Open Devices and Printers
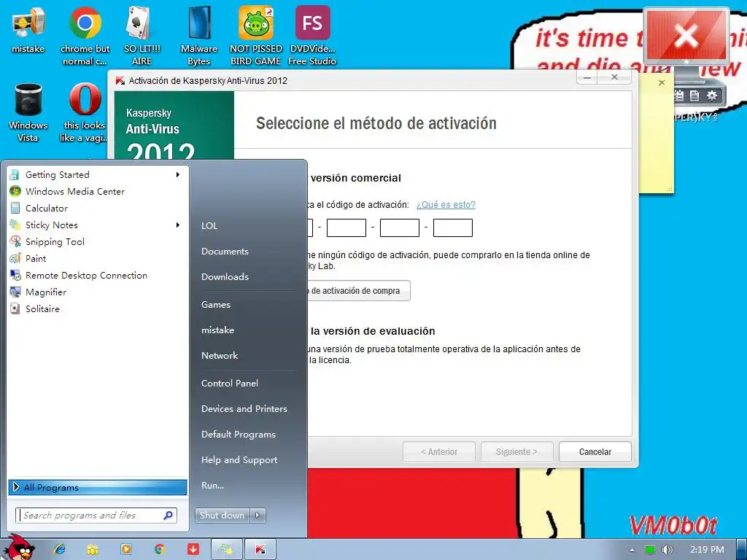Image resolution: width=747 pixels, height=560 pixels. [244, 409]
